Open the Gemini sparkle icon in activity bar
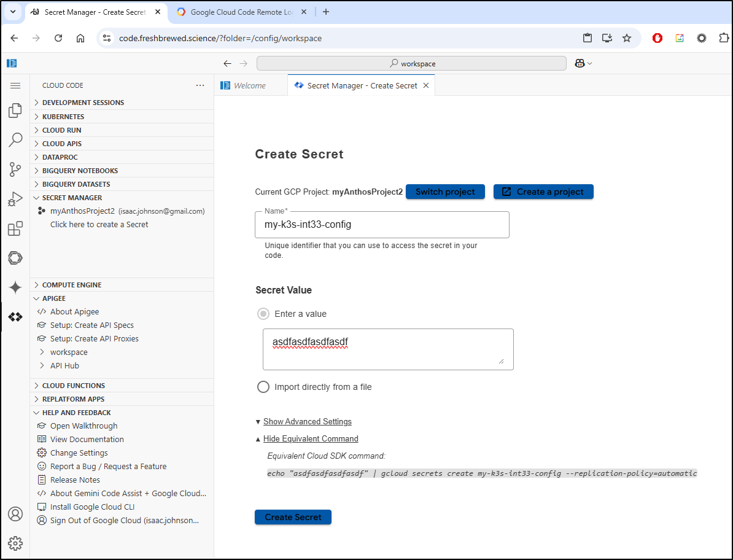The image size is (733, 560). pyautogui.click(x=15, y=287)
